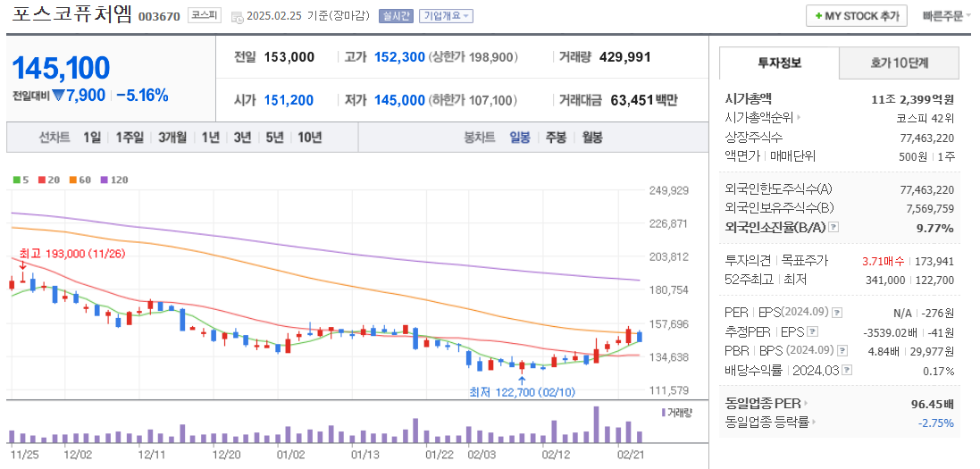Viewport: 980px width, 469px height.
Task: Select the 3년 line chart period
Action: (x=242, y=138)
